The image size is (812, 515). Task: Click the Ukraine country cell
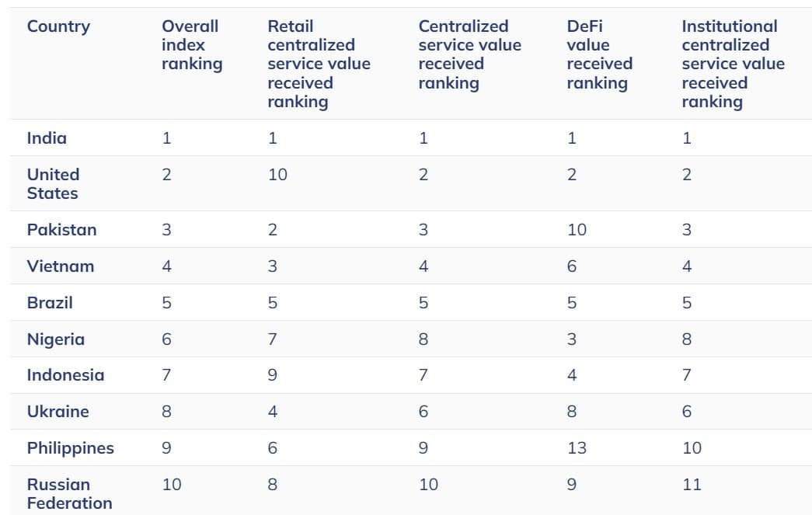[58, 412]
